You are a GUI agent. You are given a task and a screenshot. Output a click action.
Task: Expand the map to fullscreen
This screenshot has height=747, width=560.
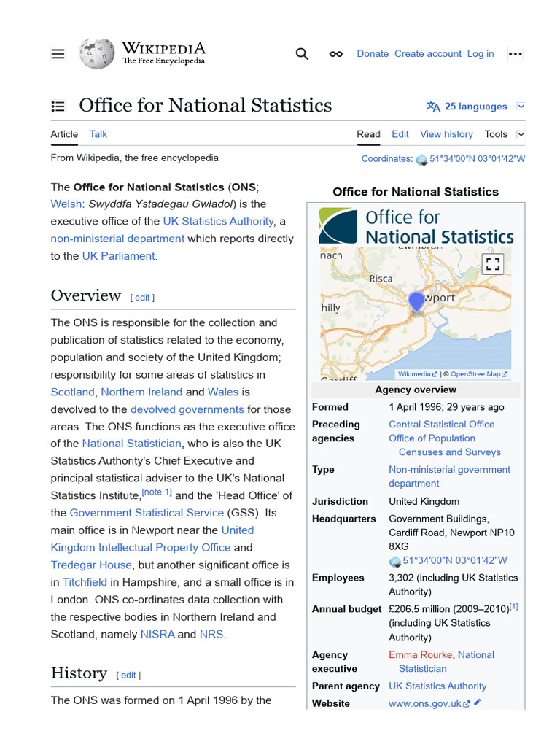pos(493,263)
